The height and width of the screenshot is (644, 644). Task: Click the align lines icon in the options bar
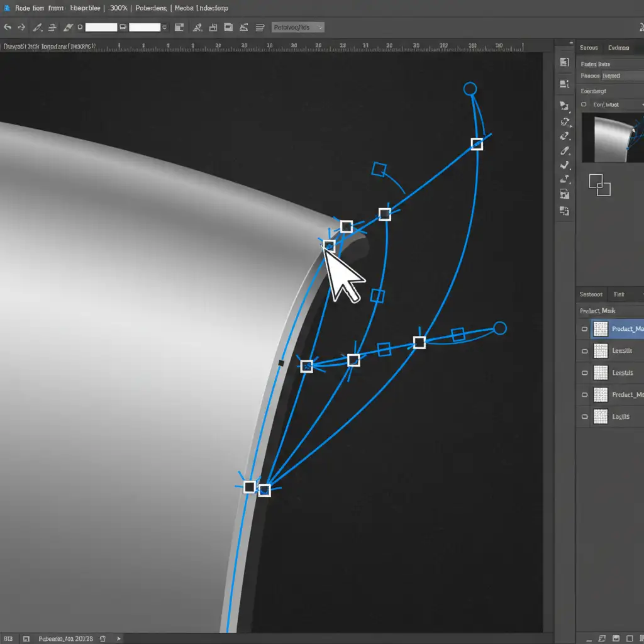tap(260, 27)
